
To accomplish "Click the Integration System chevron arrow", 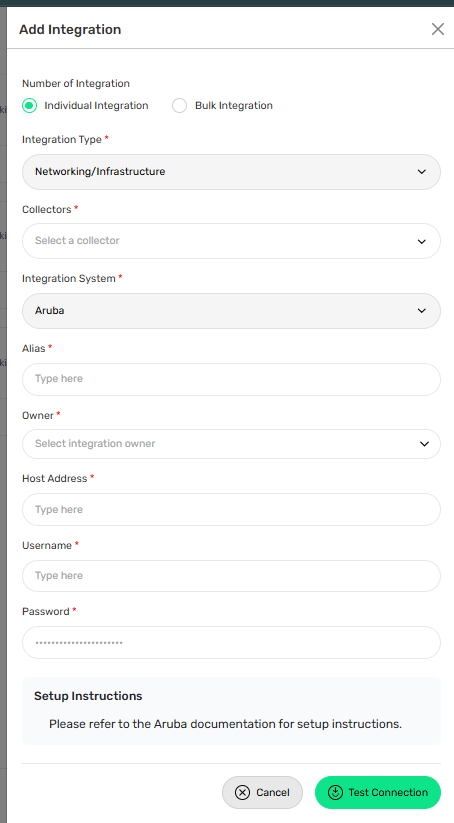I will point(421,311).
